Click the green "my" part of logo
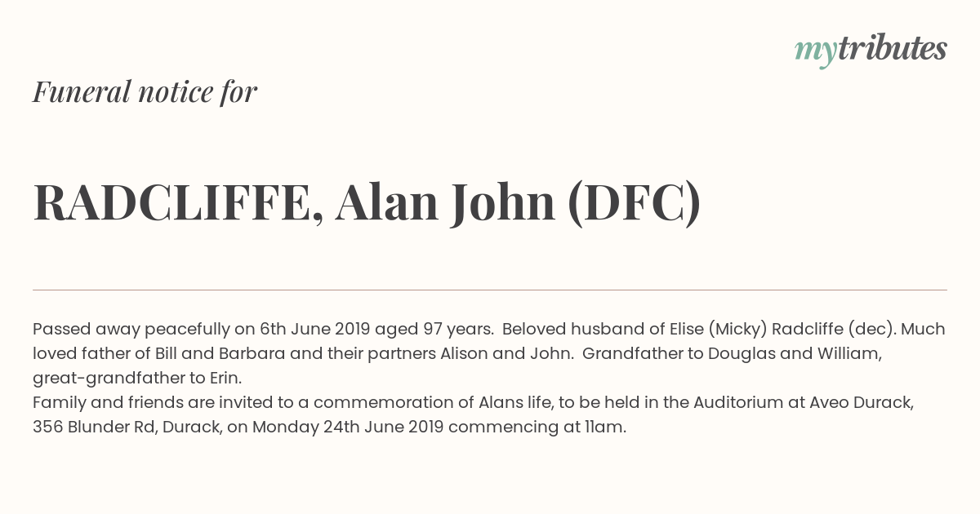The image size is (980, 514). 816,53
